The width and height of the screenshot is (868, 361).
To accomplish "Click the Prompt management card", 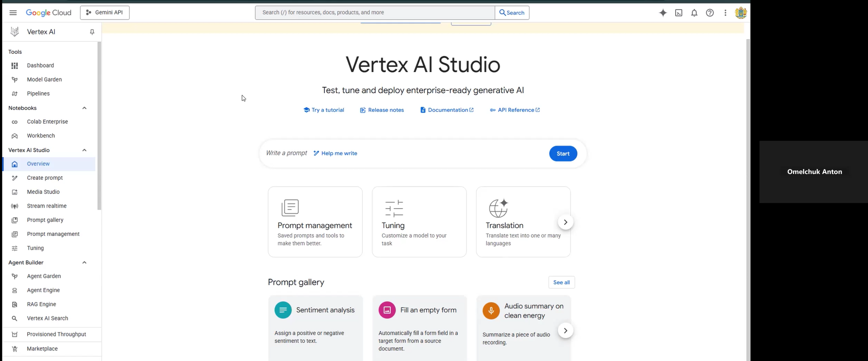I will (x=315, y=222).
